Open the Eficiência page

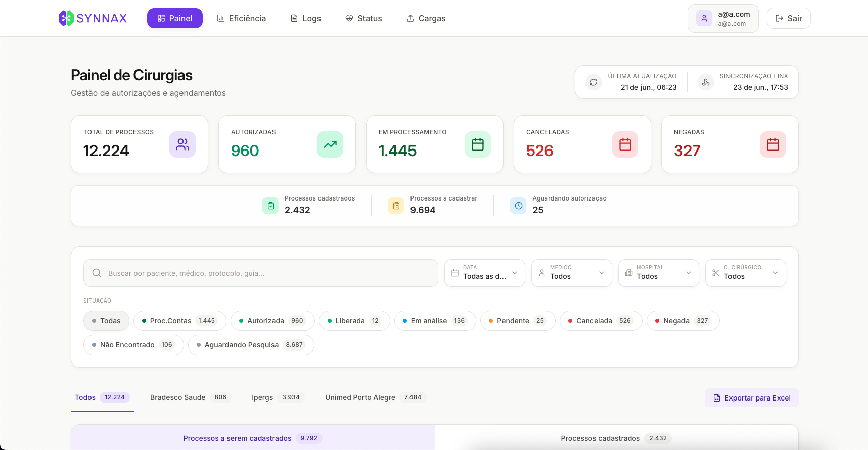pyautogui.click(x=241, y=18)
